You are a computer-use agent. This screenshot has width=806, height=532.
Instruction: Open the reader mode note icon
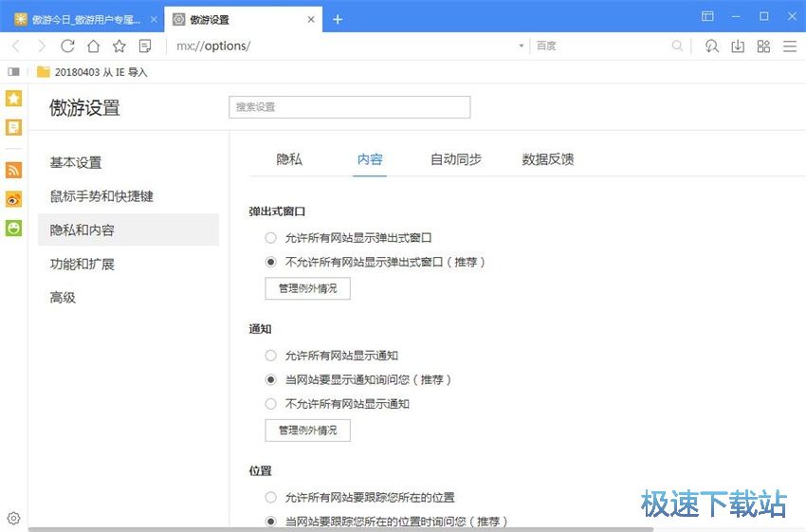point(145,46)
